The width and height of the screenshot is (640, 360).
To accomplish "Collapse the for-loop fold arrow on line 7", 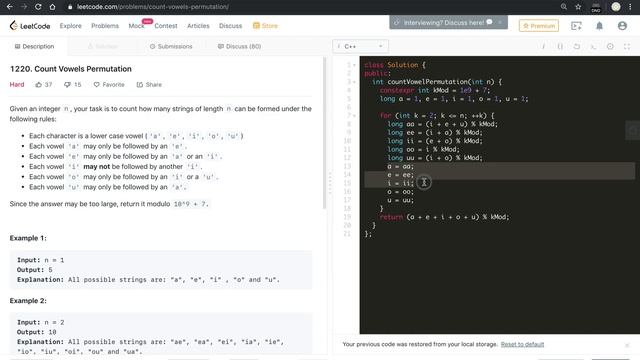I will click(x=354, y=116).
